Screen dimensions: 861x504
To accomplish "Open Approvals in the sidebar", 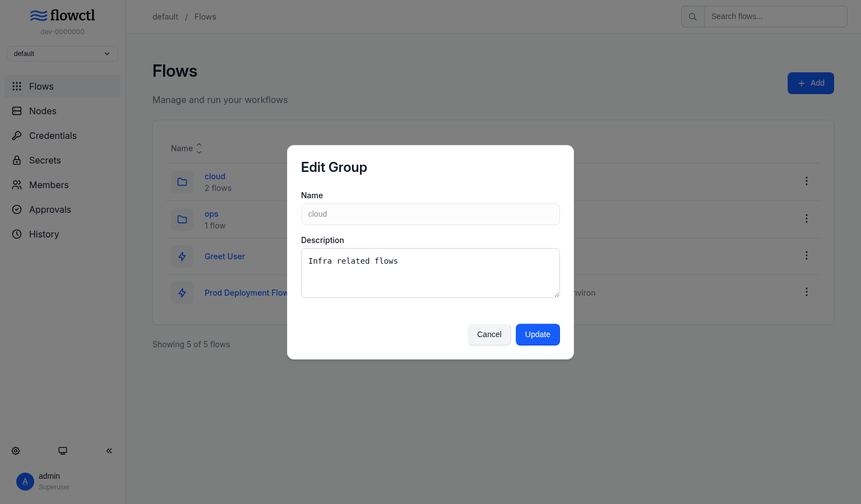I will click(x=62, y=209).
